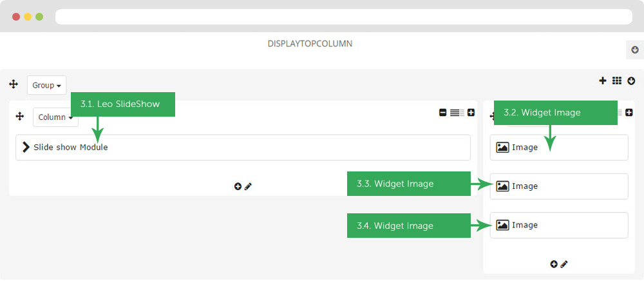Click the group grid layout icon
644x281 pixels.
tap(617, 81)
